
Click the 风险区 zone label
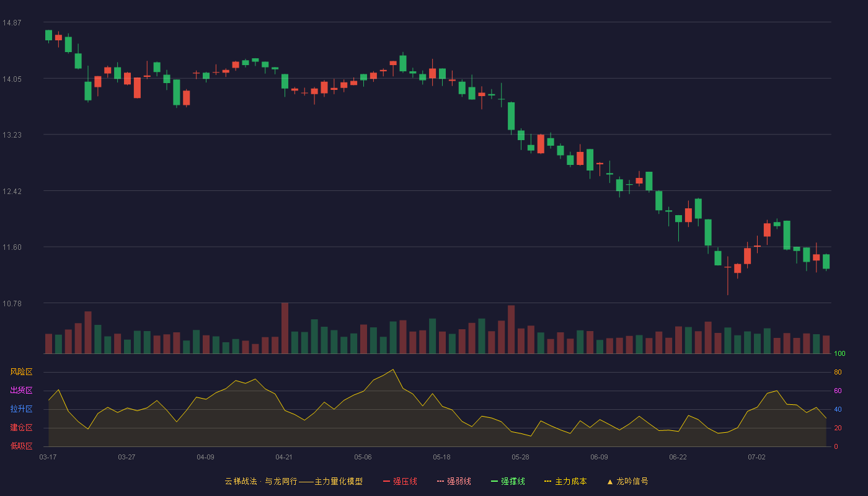(x=21, y=372)
